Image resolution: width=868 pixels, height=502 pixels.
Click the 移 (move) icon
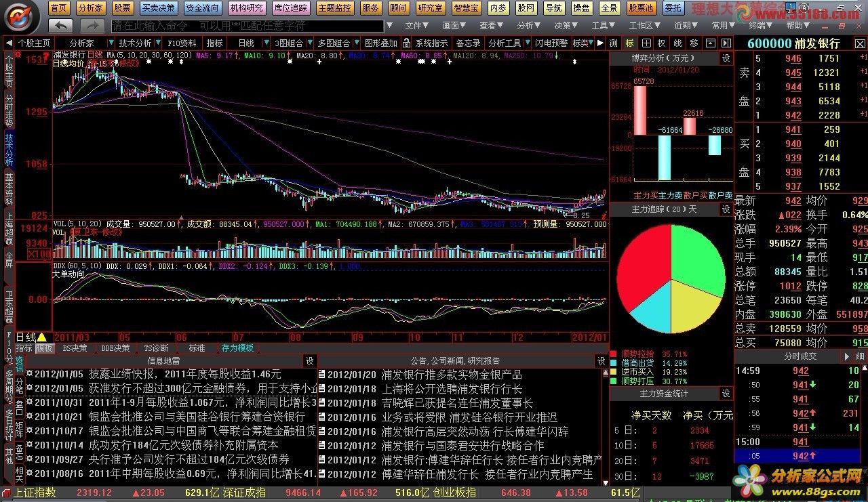click(694, 43)
